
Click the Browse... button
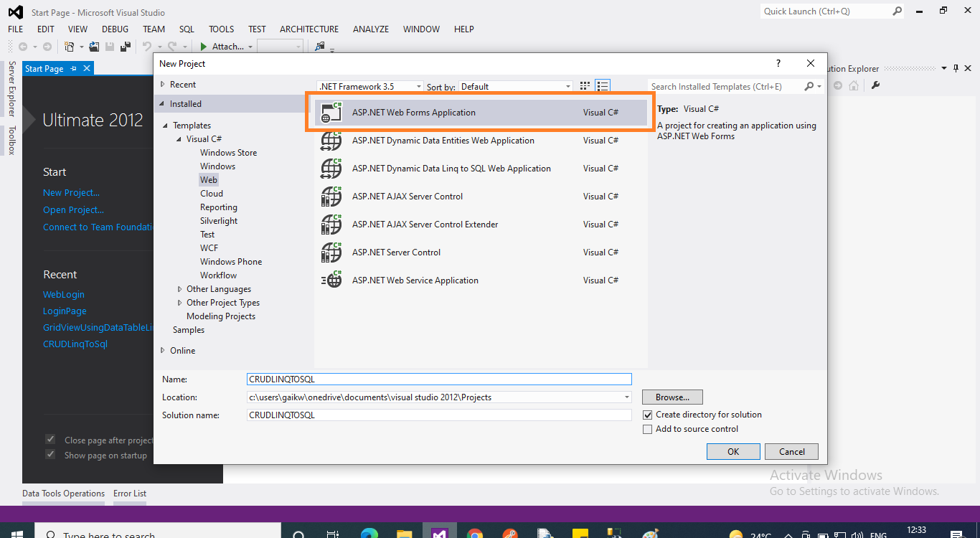672,397
